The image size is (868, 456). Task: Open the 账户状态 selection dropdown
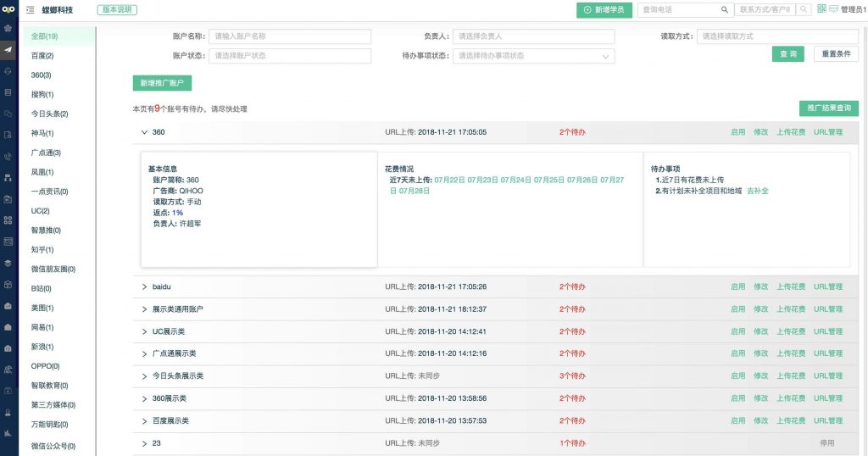pos(290,56)
